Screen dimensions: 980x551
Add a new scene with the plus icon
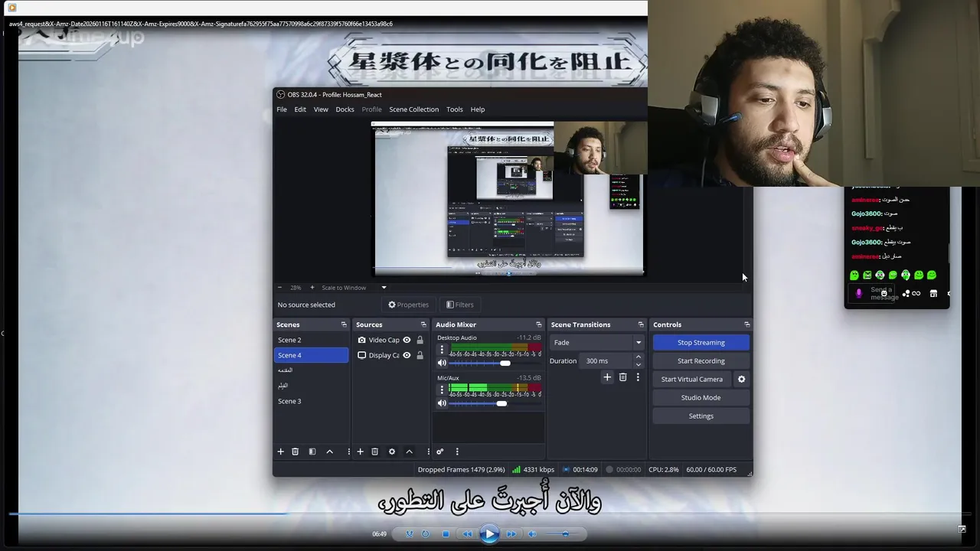[x=280, y=452]
